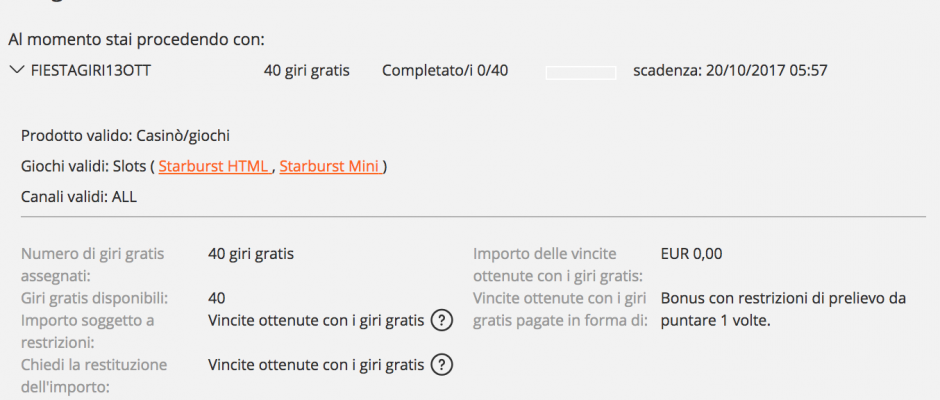Click the header '40 giri gratis' text
Image resolution: width=940 pixels, height=400 pixels.
[x=306, y=71]
